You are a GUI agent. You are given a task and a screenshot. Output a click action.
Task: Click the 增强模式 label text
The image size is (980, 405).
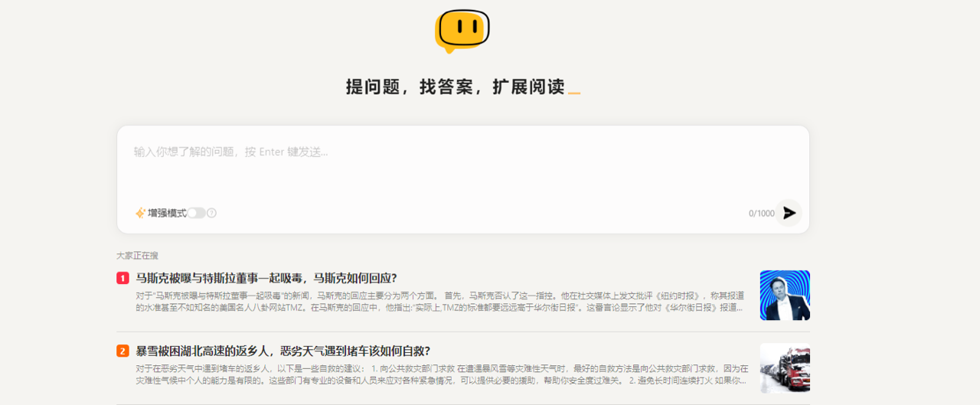168,213
